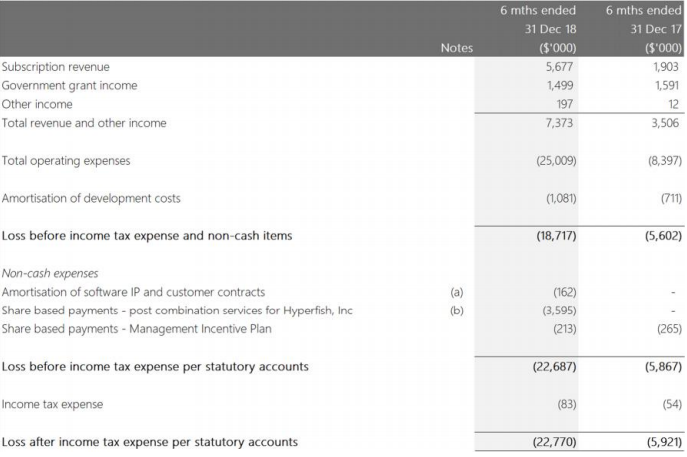The width and height of the screenshot is (687, 457).
Task: Click the Income tax expense label
Action: (52, 404)
